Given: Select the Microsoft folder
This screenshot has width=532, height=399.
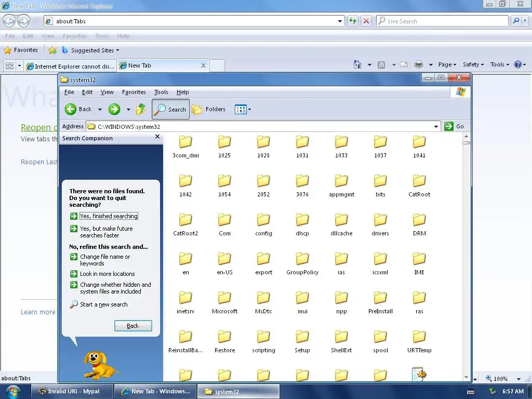Looking at the screenshot, I should (224, 302).
